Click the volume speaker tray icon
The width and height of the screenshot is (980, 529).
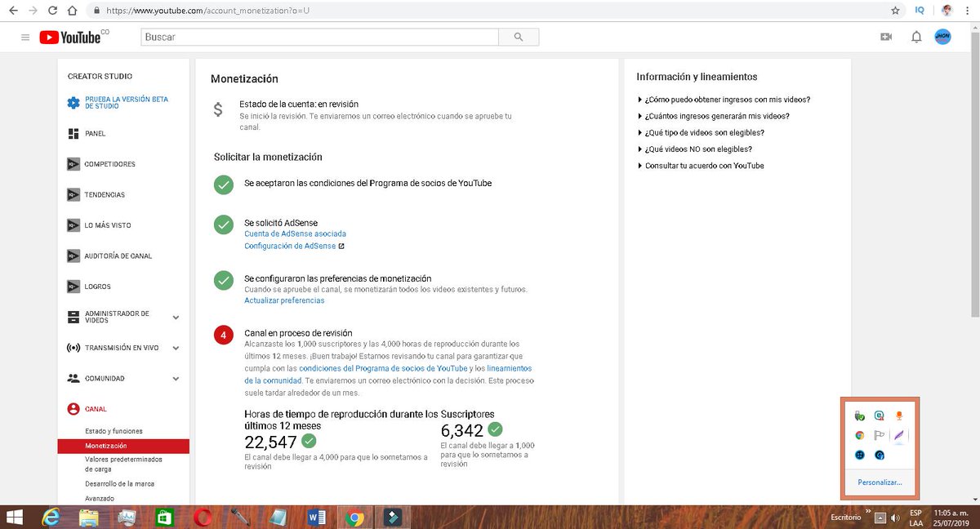click(x=895, y=518)
